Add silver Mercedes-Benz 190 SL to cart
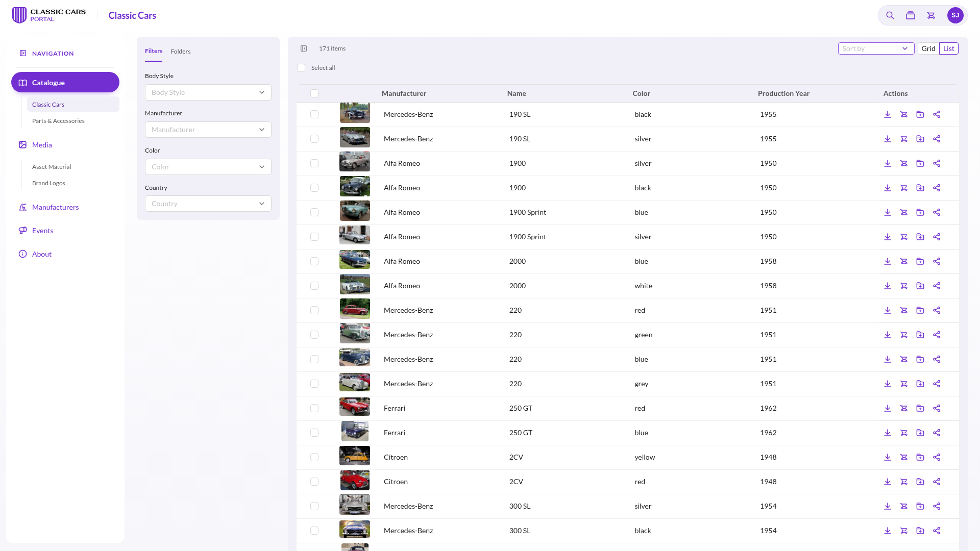Screen dimensions: 980x551 [x=904, y=139]
